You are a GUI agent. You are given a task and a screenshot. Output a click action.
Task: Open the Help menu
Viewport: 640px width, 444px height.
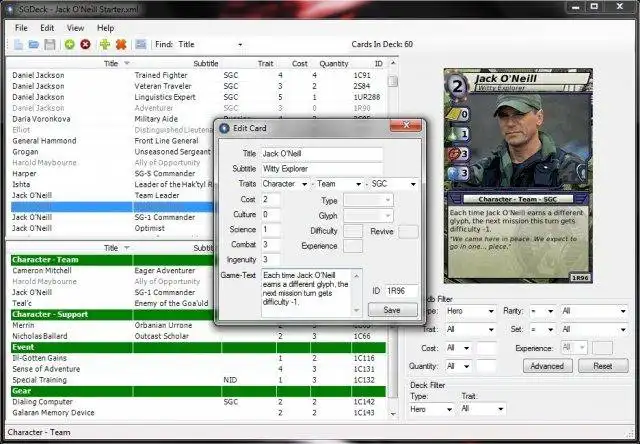[x=105, y=28]
